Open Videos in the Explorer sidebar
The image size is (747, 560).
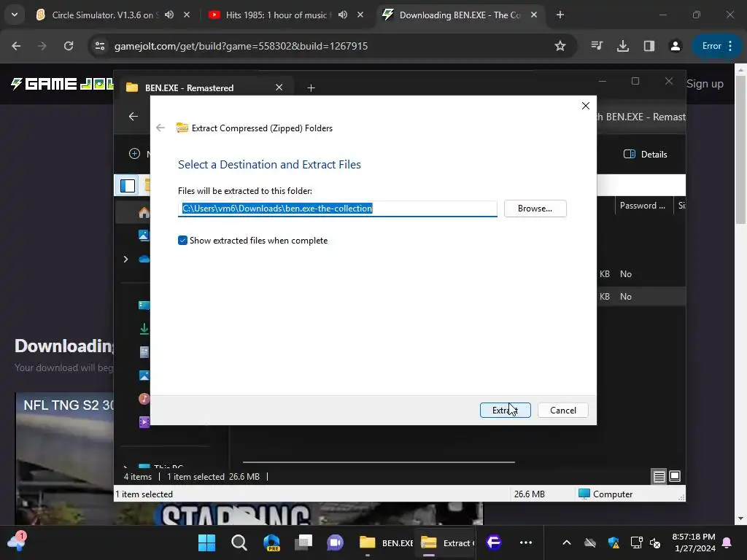point(144,422)
